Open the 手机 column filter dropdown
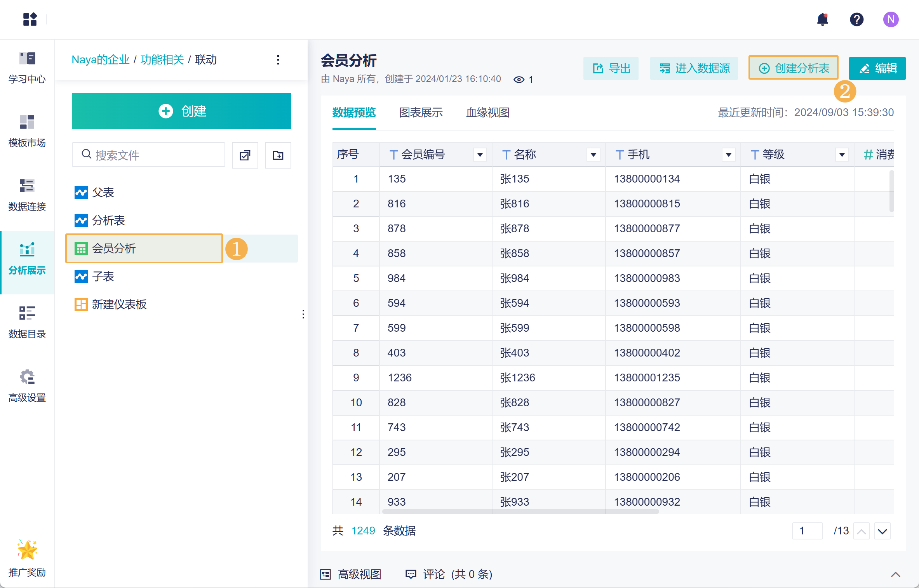This screenshot has width=919, height=588. [729, 155]
